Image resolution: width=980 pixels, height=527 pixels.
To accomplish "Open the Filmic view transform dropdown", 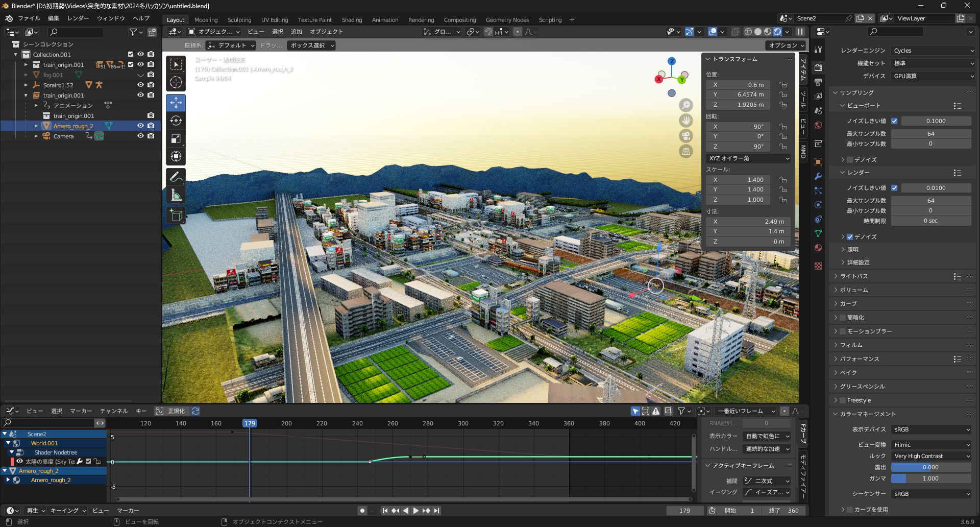I will click(931, 445).
